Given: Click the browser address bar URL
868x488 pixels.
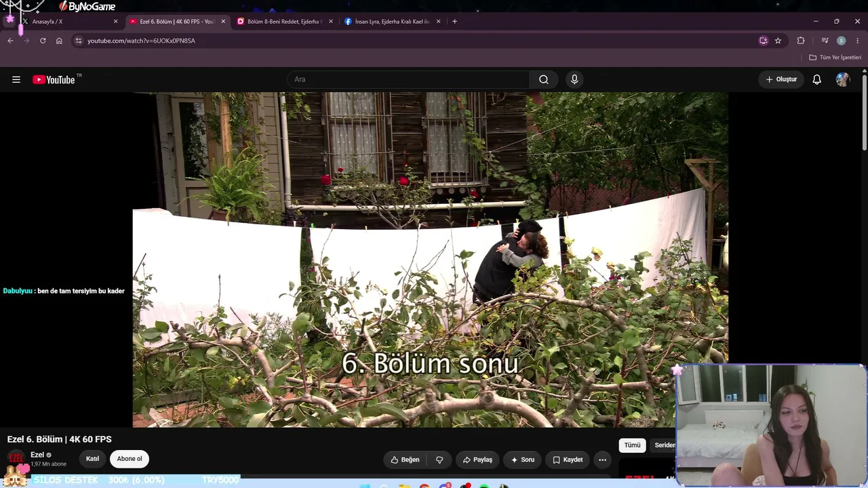Looking at the screenshot, I should click(x=141, y=41).
